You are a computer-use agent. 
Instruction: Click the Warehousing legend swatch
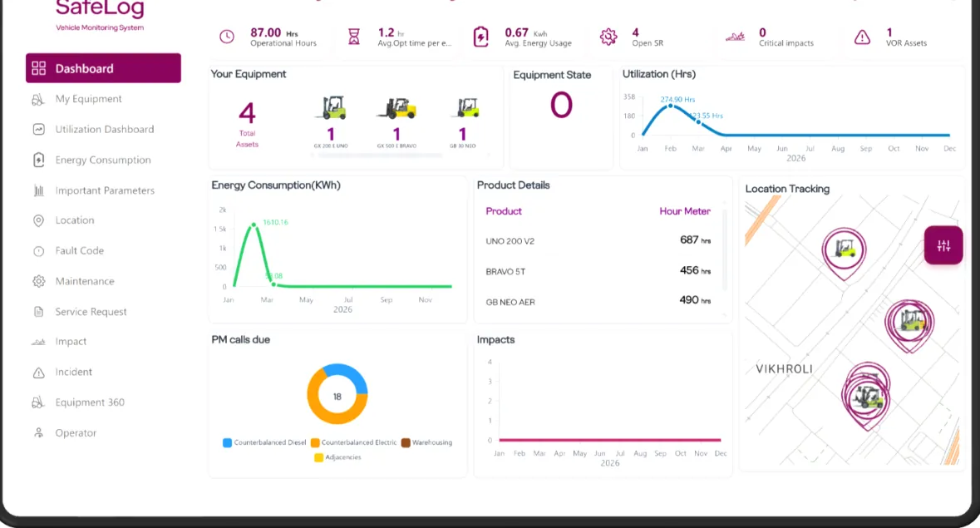coord(406,443)
